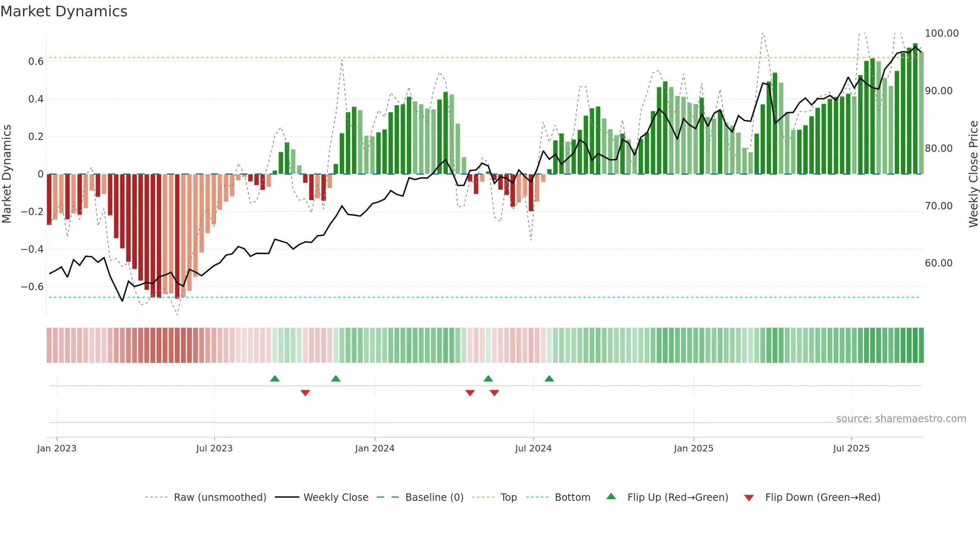Click the 90.00 price axis label
Image resolution: width=980 pixels, height=551 pixels.
click(939, 91)
